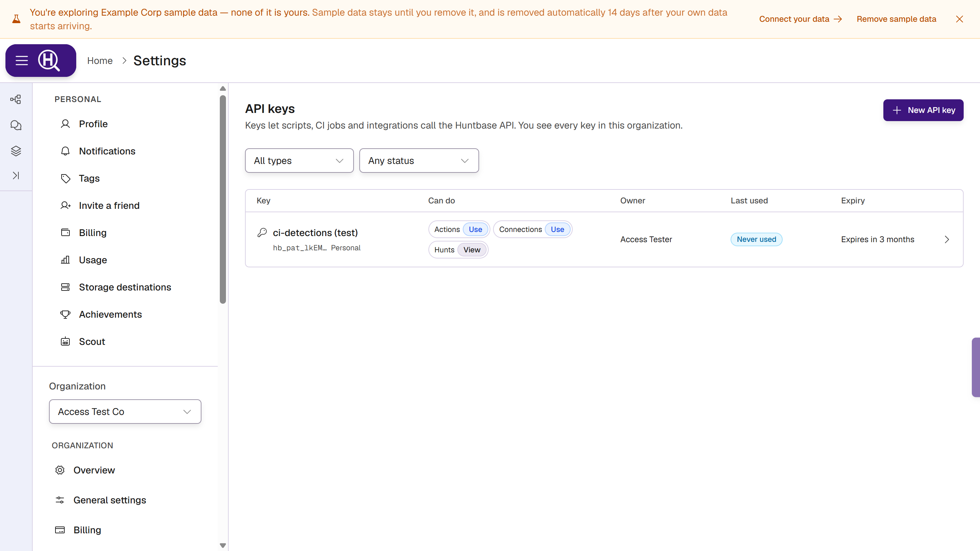This screenshot has height=551, width=980.
Task: Open the Any status filter dropdown
Action: pyautogui.click(x=419, y=161)
